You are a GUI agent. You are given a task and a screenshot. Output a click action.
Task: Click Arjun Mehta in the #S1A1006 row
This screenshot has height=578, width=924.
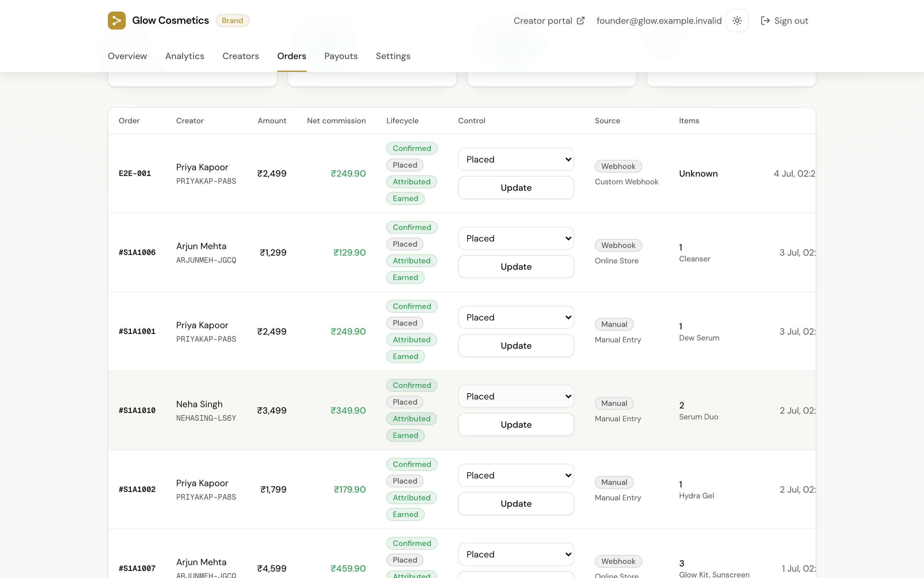[x=201, y=246]
